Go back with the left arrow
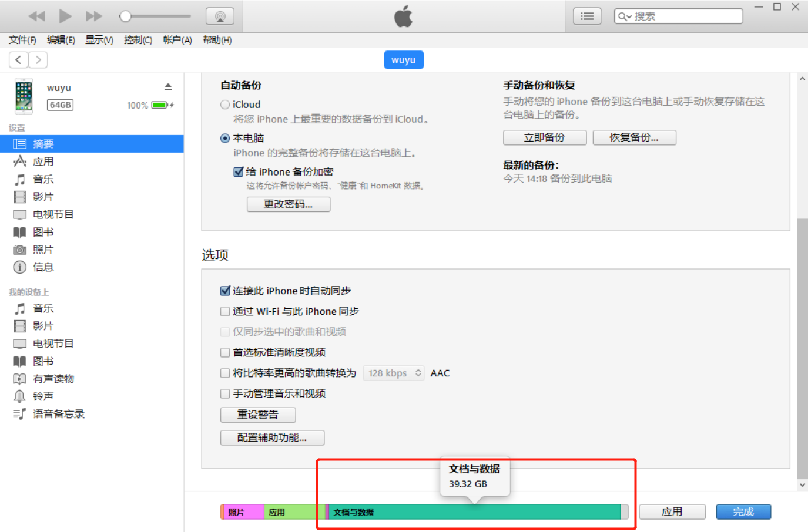 coord(19,59)
